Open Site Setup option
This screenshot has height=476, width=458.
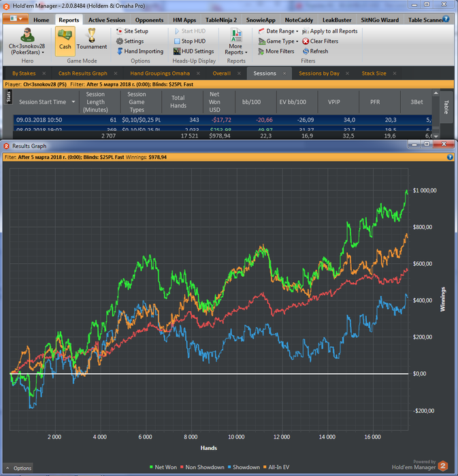133,31
